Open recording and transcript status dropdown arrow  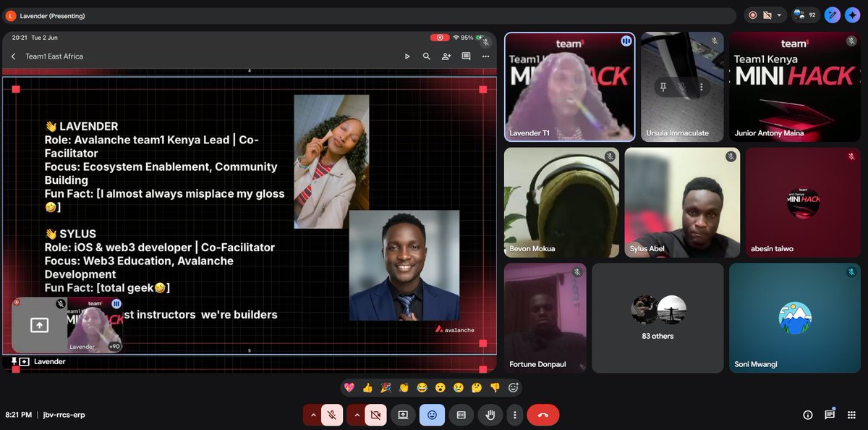(x=778, y=14)
